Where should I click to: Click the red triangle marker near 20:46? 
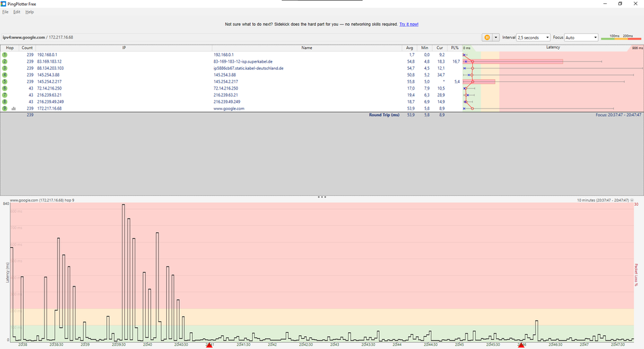(521, 345)
